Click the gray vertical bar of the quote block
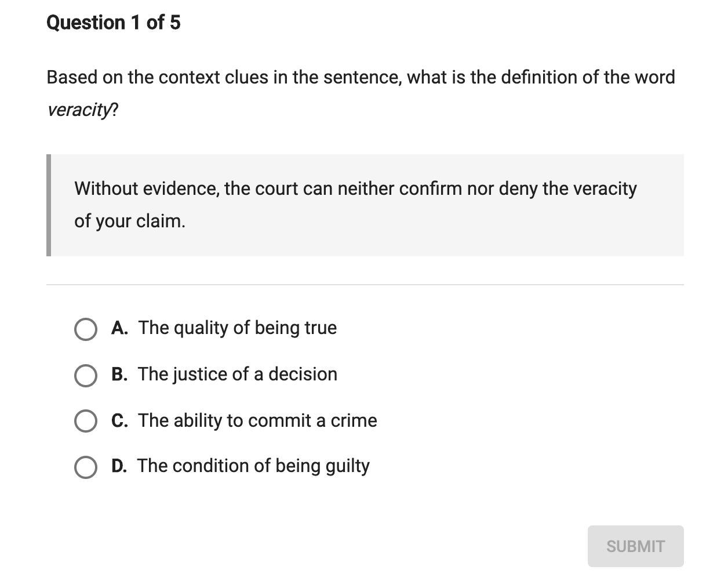The width and height of the screenshot is (706, 588). 49,205
